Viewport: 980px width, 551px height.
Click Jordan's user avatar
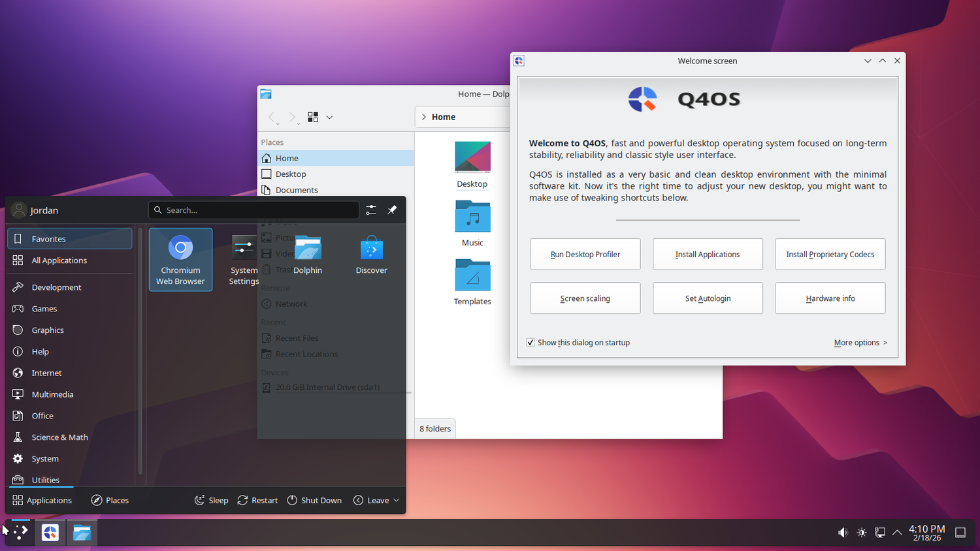(19, 210)
